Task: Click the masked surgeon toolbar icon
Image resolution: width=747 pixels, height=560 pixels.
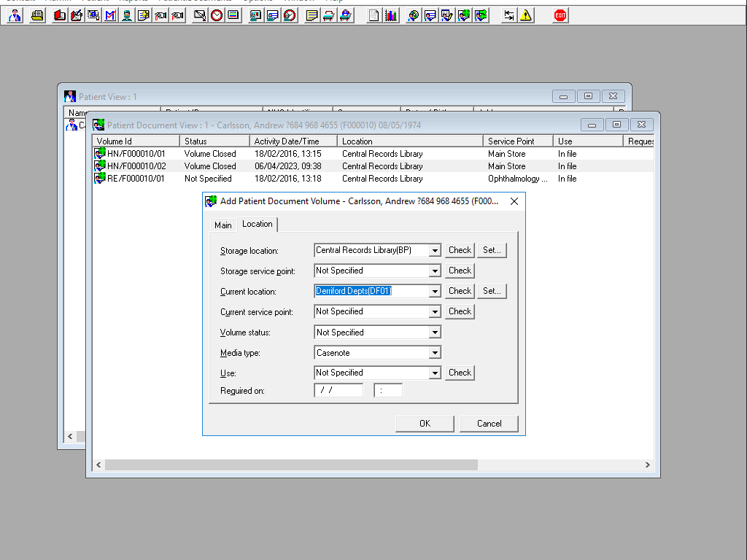Action: click(127, 16)
